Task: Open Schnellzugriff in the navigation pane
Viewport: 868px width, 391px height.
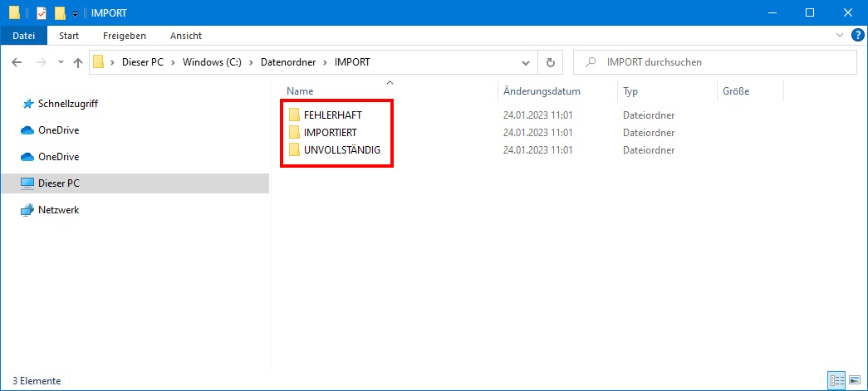Action: (x=68, y=104)
